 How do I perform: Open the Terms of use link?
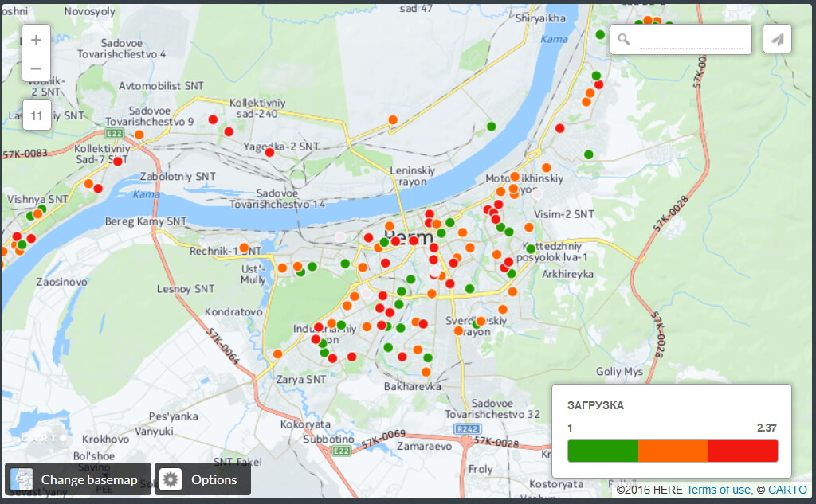coord(718,490)
